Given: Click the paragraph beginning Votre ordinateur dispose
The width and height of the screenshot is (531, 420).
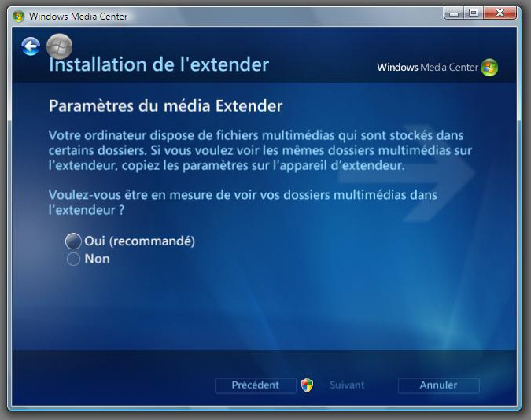Looking at the screenshot, I should tap(260, 150).
